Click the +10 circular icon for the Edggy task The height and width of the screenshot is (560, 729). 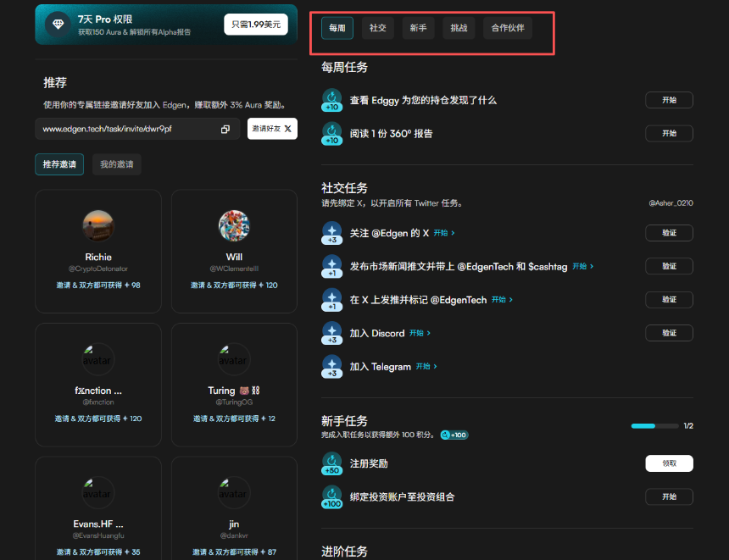(x=331, y=100)
